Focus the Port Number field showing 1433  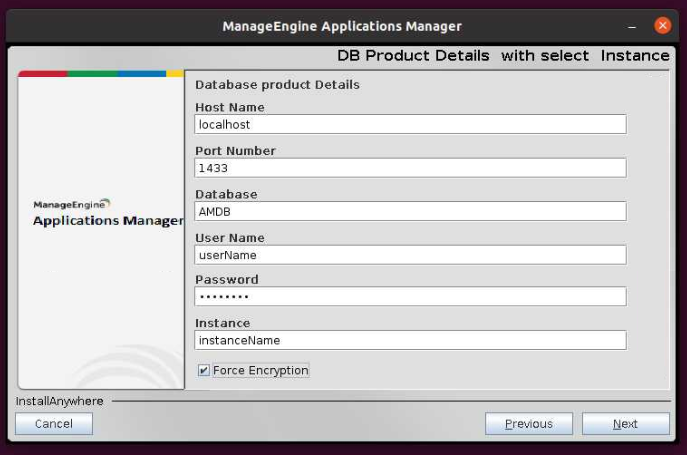410,168
